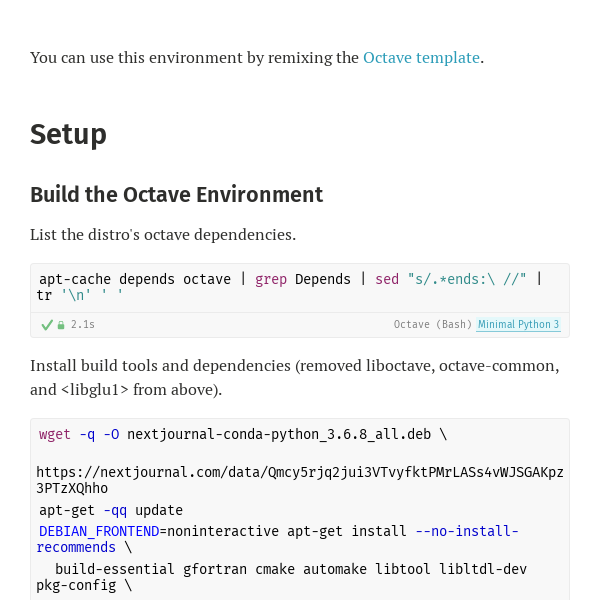Screen dimensions: 600x600
Task: Click the Octave (Bash) runtime label
Action: (433, 324)
